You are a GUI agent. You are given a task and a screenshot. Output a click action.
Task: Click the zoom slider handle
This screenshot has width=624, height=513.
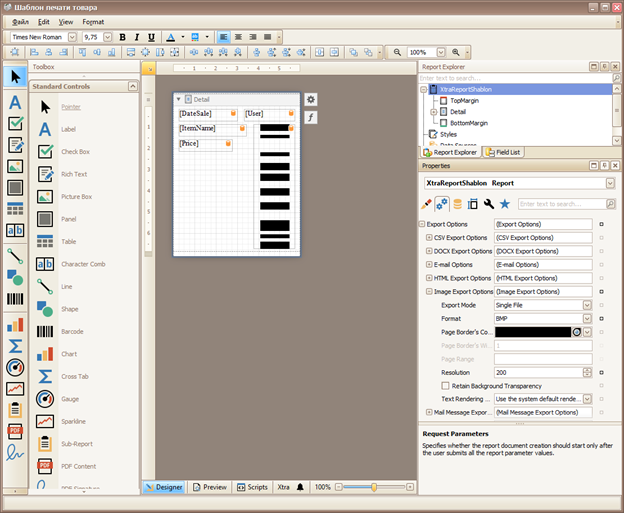(x=374, y=487)
